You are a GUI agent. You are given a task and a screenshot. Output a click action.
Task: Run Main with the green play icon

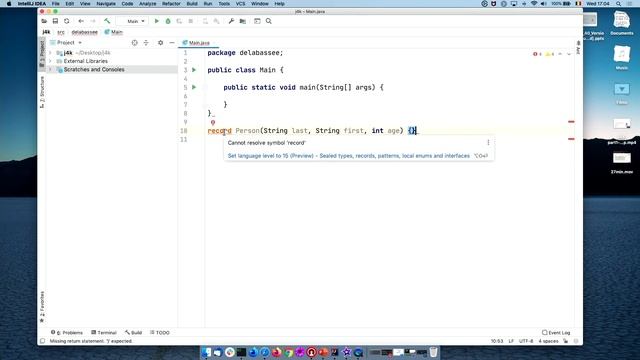[156, 21]
